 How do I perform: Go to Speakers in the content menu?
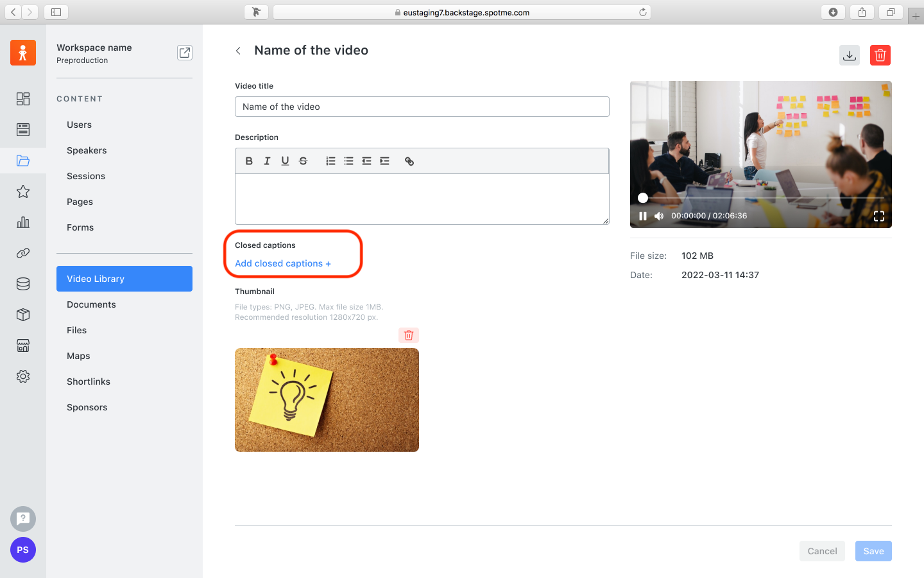[87, 150]
